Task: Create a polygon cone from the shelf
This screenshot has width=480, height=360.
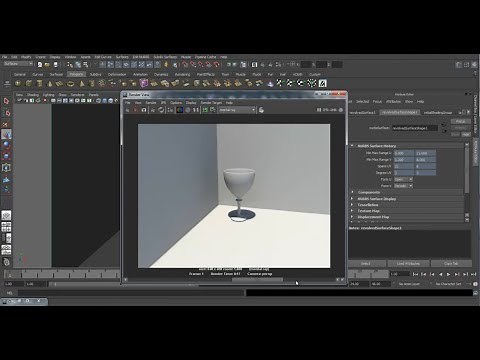Action: coord(50,83)
